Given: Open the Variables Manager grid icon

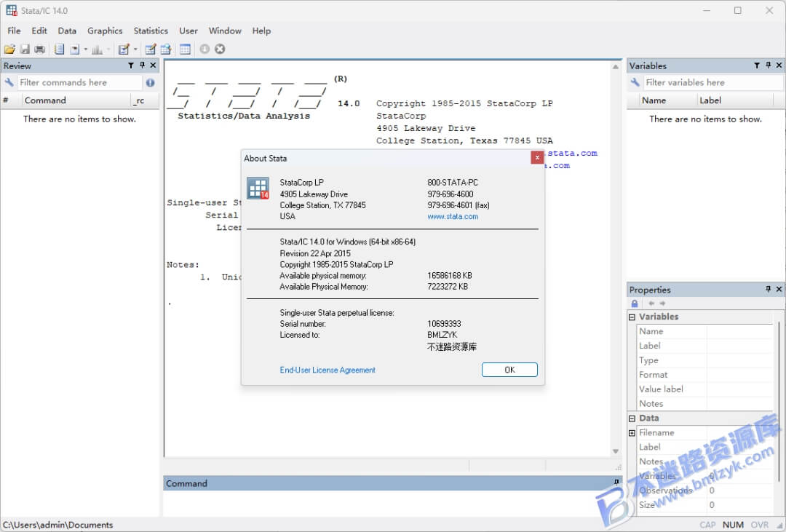Looking at the screenshot, I should click(185, 49).
